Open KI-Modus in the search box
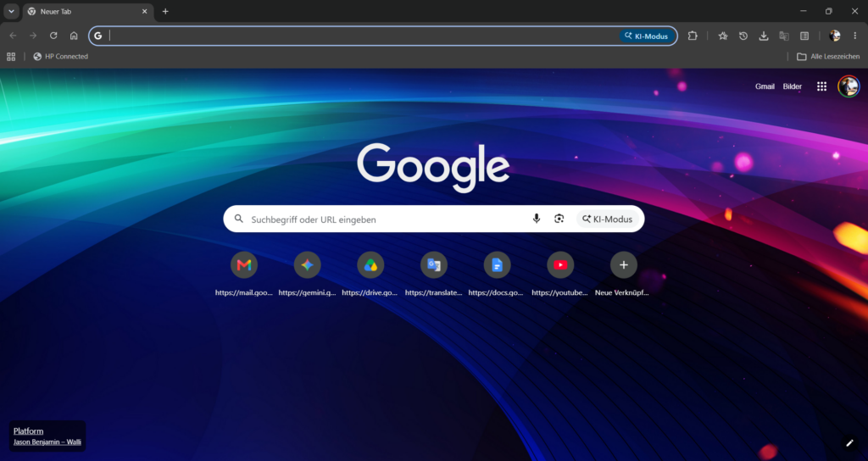The height and width of the screenshot is (461, 868). (x=607, y=219)
